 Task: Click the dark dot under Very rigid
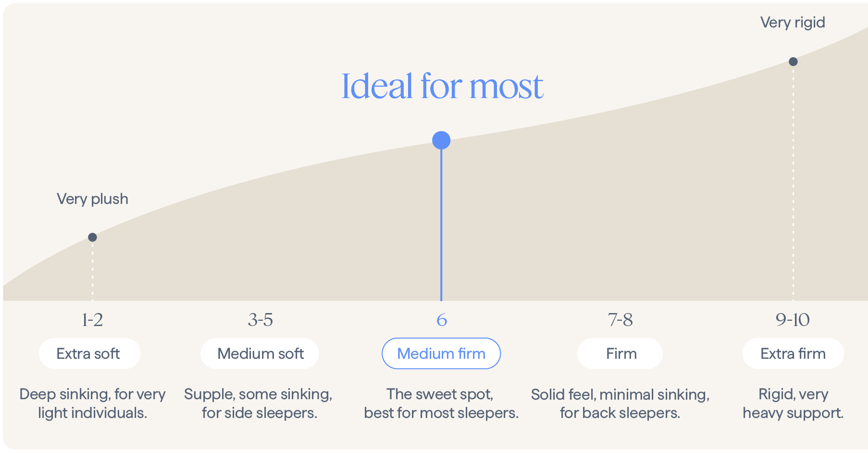pyautogui.click(x=793, y=62)
